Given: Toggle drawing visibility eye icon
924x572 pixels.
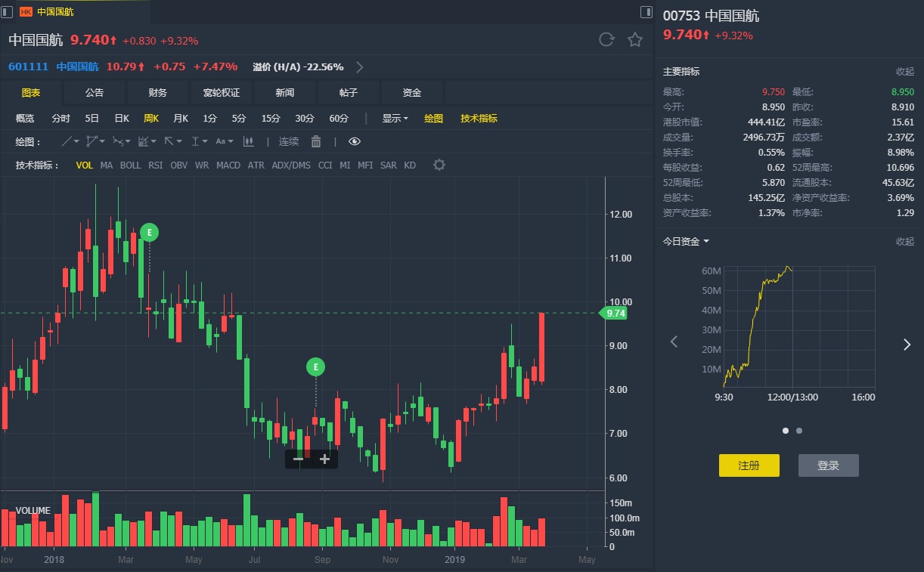Looking at the screenshot, I should tap(355, 141).
